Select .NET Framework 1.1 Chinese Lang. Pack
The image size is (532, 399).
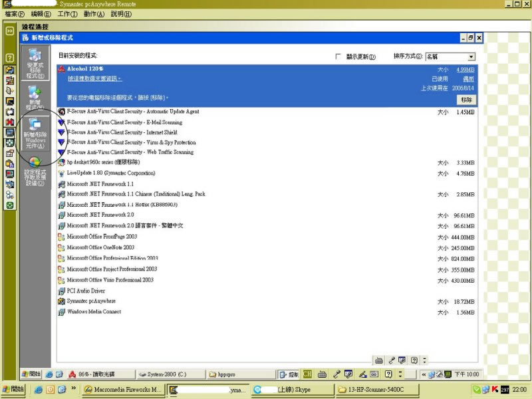(x=136, y=194)
